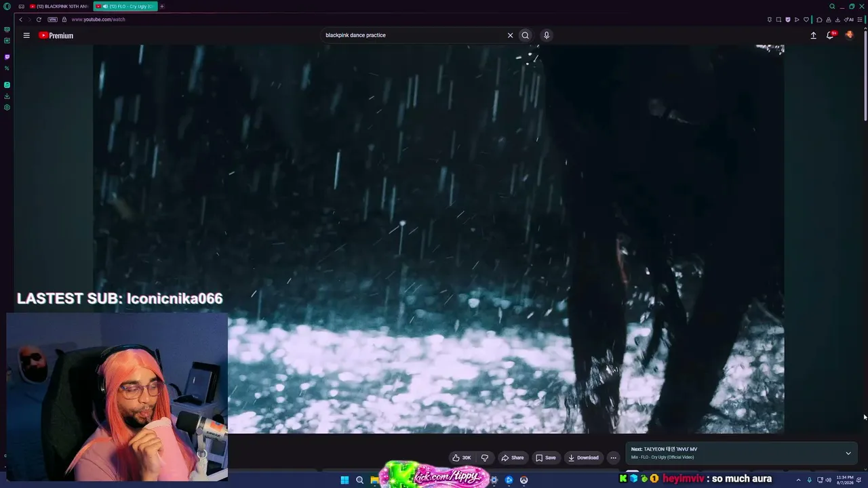This screenshot has width=868, height=488.
Task: Open a new browser tab
Action: [162, 6]
